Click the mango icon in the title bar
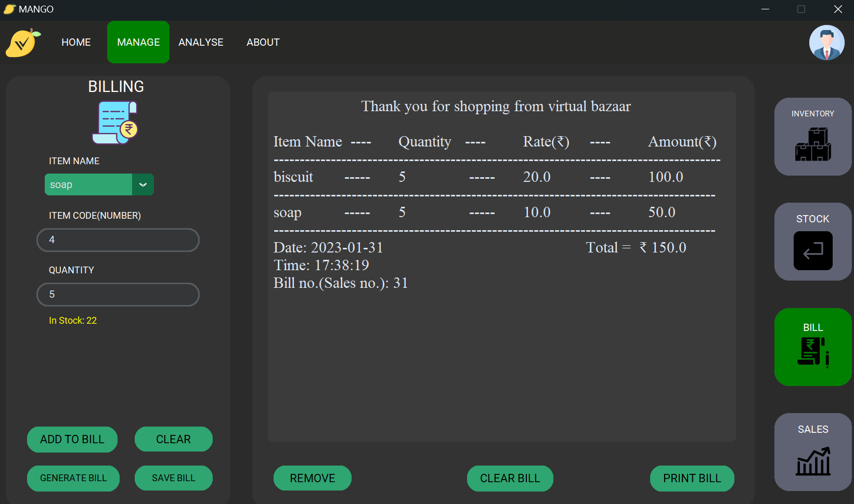 point(8,9)
